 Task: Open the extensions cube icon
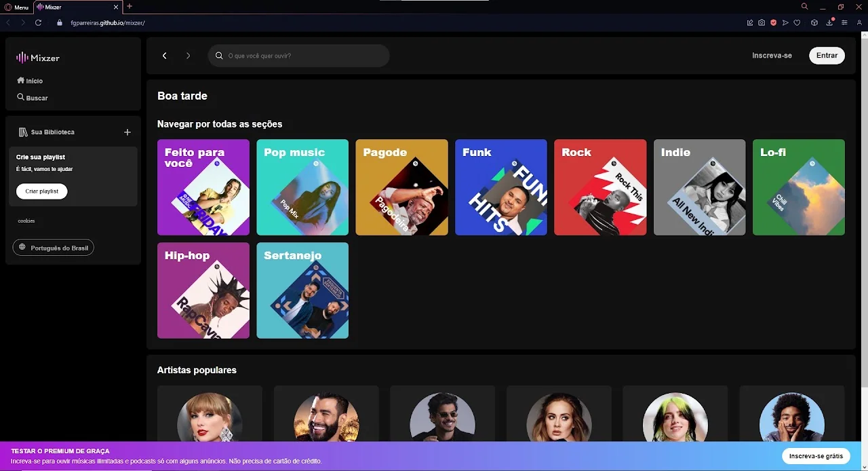[x=814, y=22]
